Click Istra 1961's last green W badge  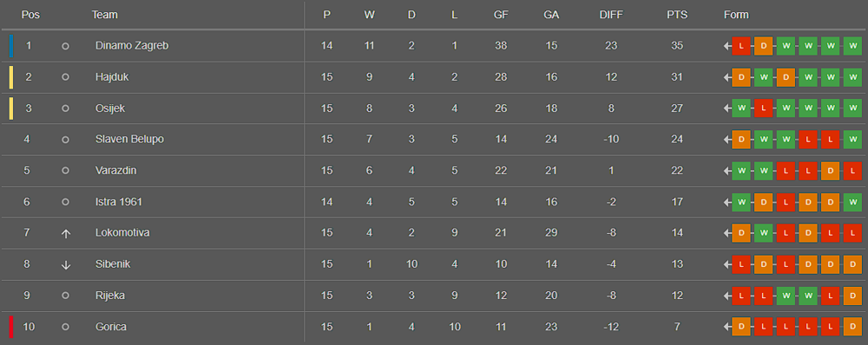tap(852, 202)
